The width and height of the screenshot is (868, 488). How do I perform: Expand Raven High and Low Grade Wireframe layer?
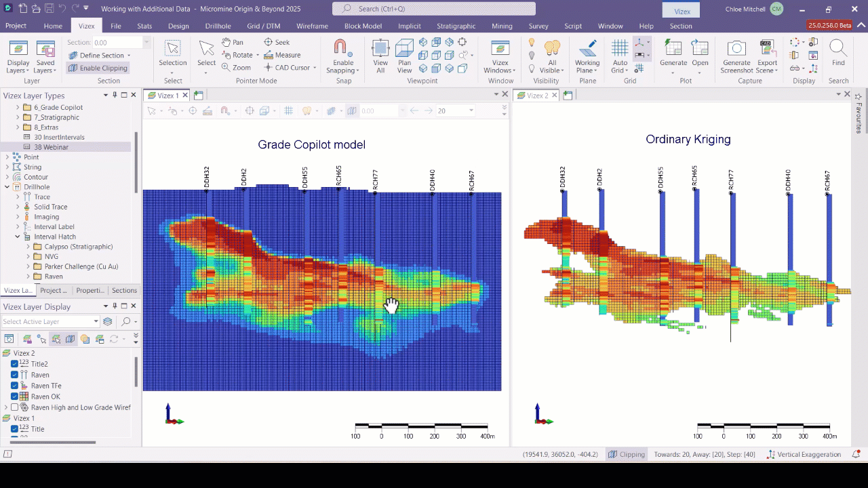(x=6, y=407)
